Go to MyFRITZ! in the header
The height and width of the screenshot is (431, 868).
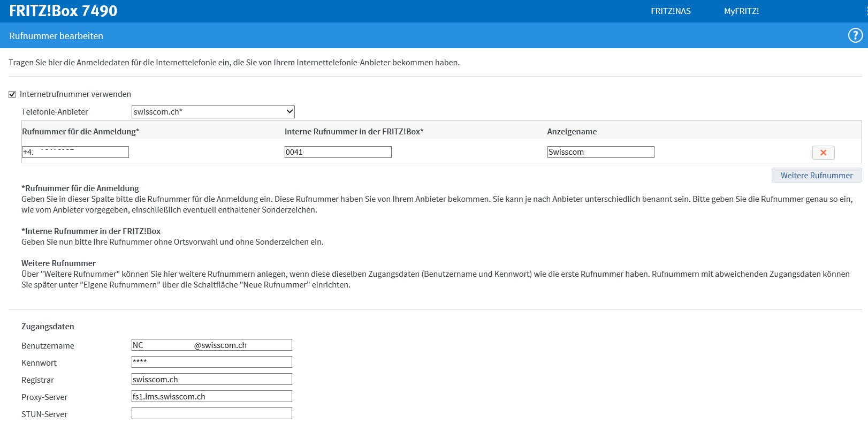[x=741, y=11]
